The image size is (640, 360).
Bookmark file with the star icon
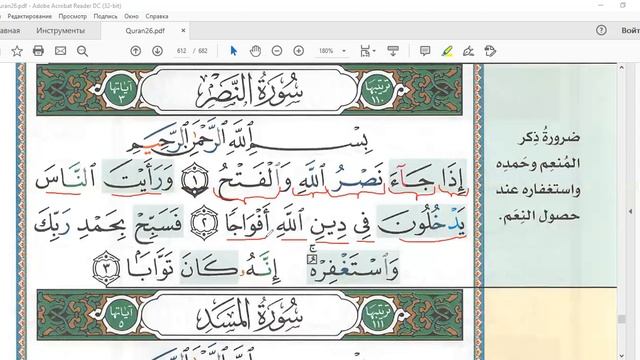[x=17, y=51]
